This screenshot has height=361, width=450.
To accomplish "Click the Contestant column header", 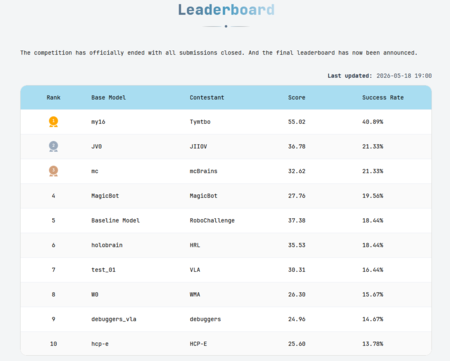I will (207, 98).
